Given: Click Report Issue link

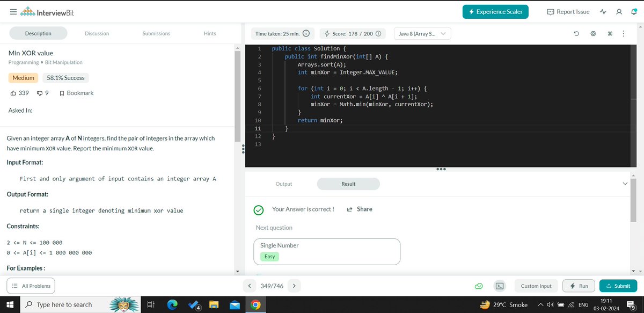Looking at the screenshot, I should (x=568, y=12).
